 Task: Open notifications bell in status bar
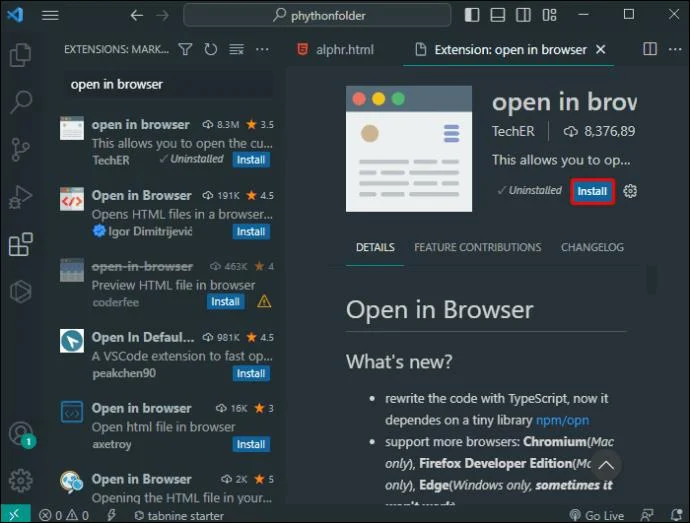(676, 515)
